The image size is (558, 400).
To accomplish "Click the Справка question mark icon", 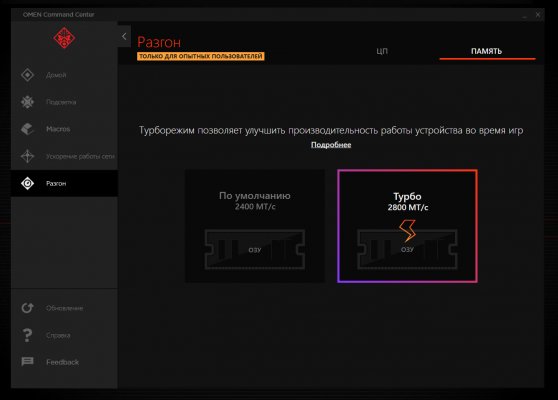I will pos(27,335).
